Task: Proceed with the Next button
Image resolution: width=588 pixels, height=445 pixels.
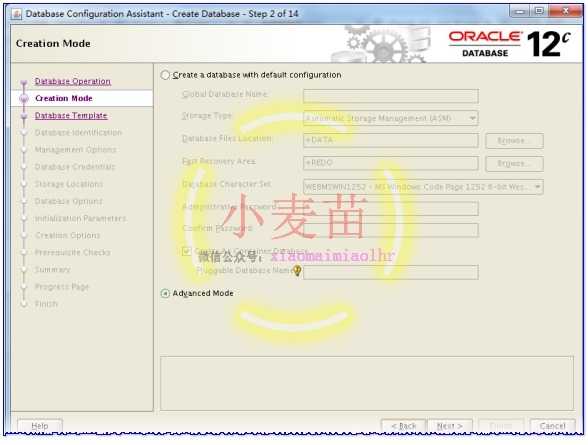Action: [x=450, y=426]
